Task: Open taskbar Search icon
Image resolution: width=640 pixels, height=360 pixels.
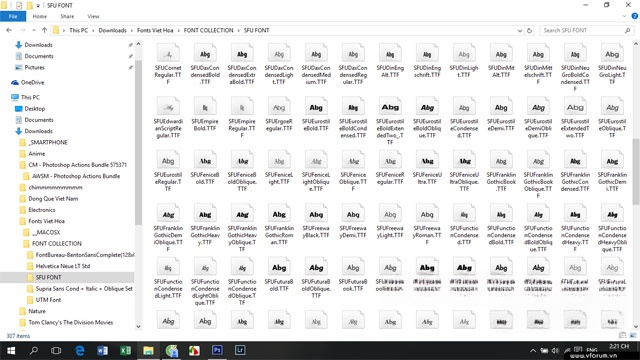Action: tap(34, 350)
